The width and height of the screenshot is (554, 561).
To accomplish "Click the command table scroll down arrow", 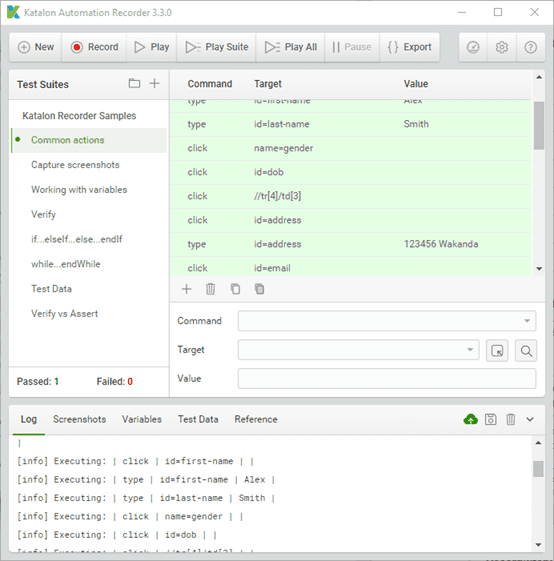I will [539, 269].
